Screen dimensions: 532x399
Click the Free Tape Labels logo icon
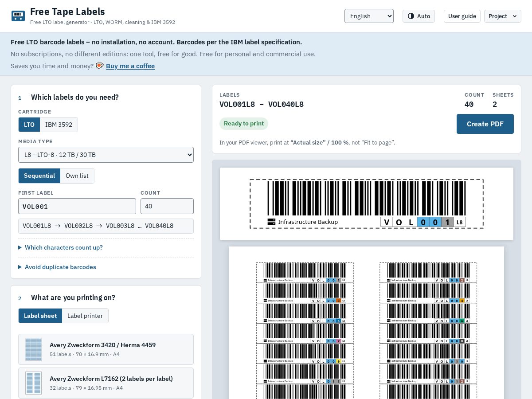18,16
